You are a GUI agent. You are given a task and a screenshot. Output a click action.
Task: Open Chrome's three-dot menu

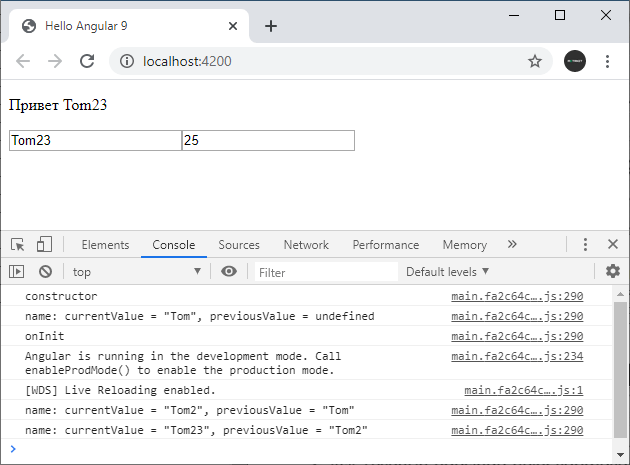607,61
